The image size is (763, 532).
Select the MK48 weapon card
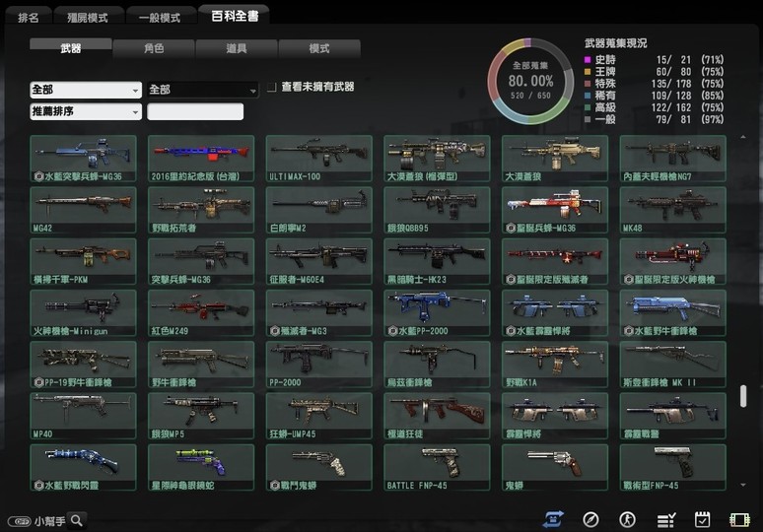pyautogui.click(x=673, y=210)
